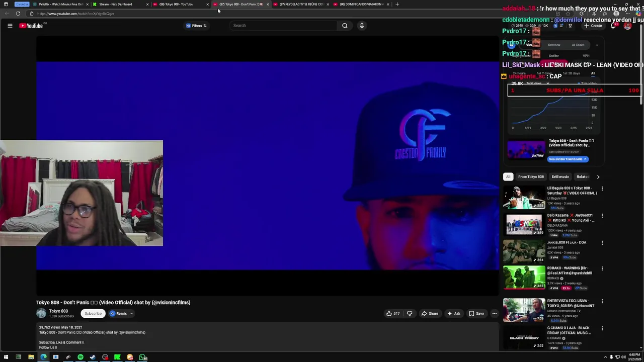Open options for Lil Baguio 808 Saturday video
This screenshot has height=362, width=644.
click(x=602, y=189)
